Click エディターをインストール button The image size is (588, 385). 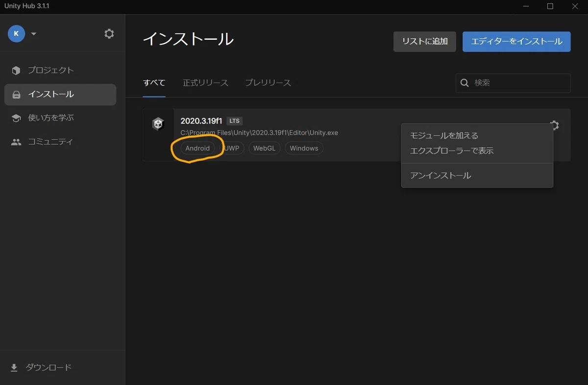(516, 42)
